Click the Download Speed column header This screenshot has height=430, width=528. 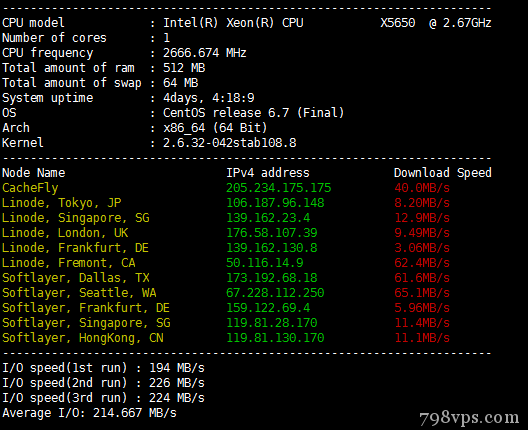[x=443, y=173]
